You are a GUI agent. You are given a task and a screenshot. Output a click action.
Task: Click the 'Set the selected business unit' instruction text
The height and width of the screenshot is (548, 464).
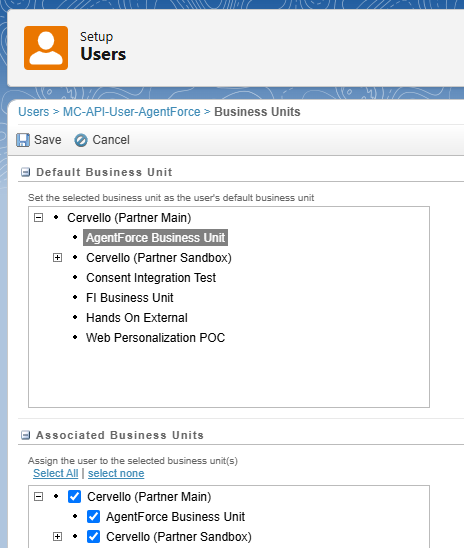click(x=171, y=198)
